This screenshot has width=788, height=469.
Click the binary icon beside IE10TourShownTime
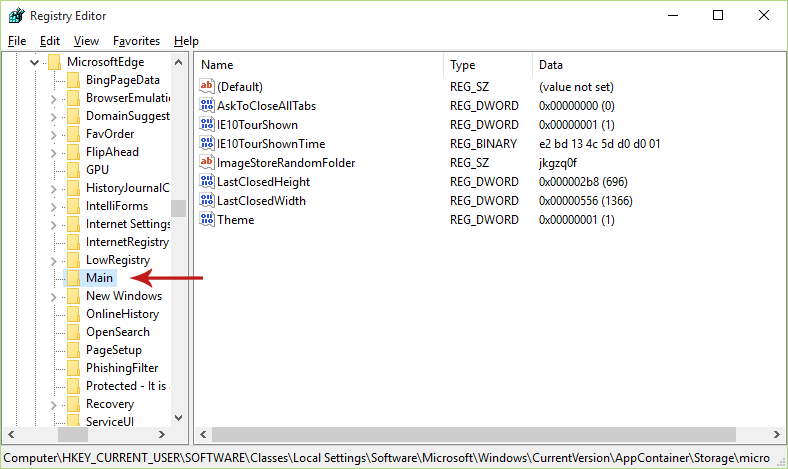(207, 143)
